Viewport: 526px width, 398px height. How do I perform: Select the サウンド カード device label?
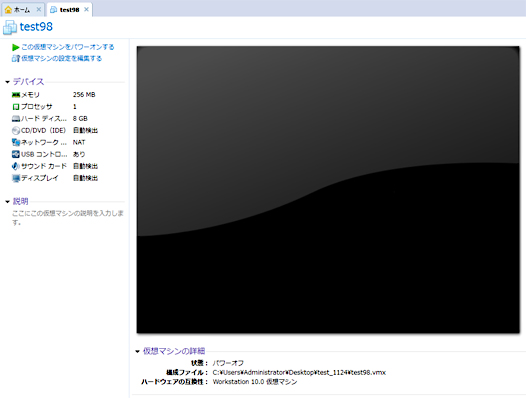click(x=44, y=166)
